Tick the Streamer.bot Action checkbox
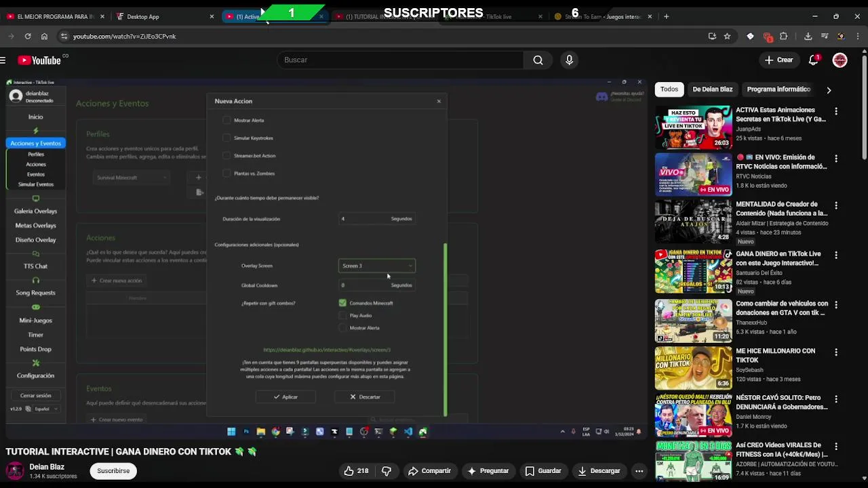The width and height of the screenshot is (868, 488). tap(226, 155)
